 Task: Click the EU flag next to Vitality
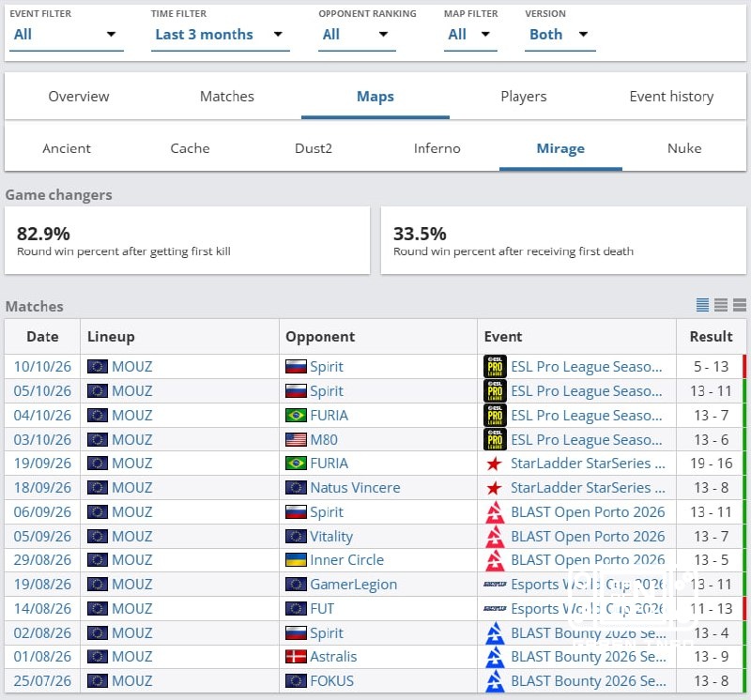tap(296, 536)
